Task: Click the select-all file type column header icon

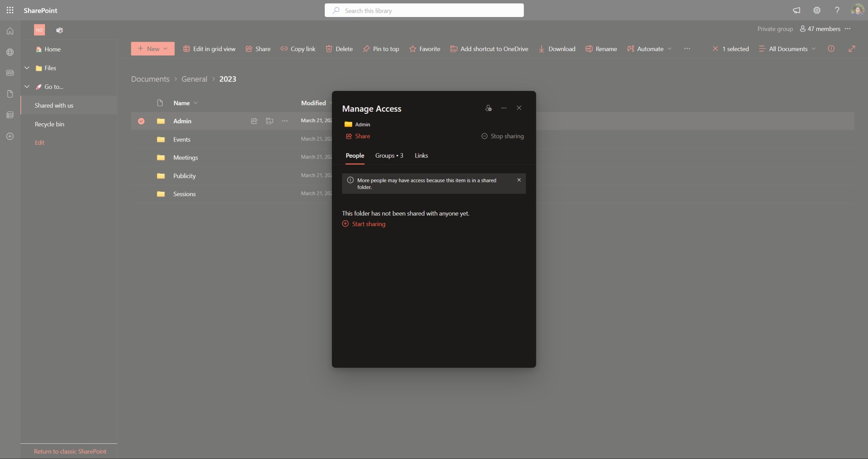Action: [x=160, y=103]
